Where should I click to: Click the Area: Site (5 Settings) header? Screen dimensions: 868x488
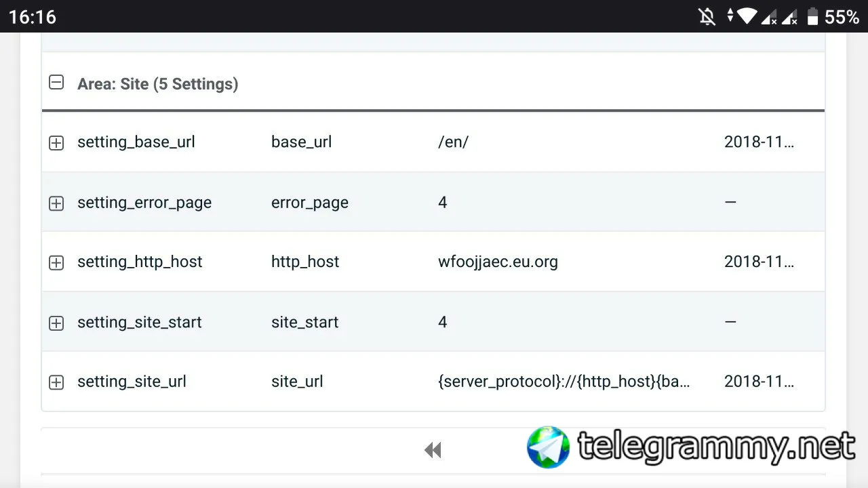tap(158, 84)
